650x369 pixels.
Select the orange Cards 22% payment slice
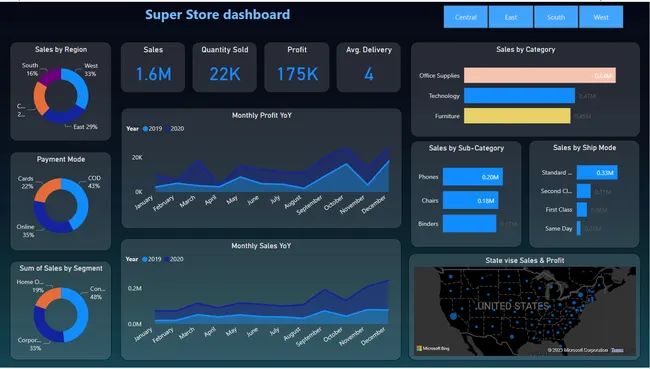pos(46,189)
